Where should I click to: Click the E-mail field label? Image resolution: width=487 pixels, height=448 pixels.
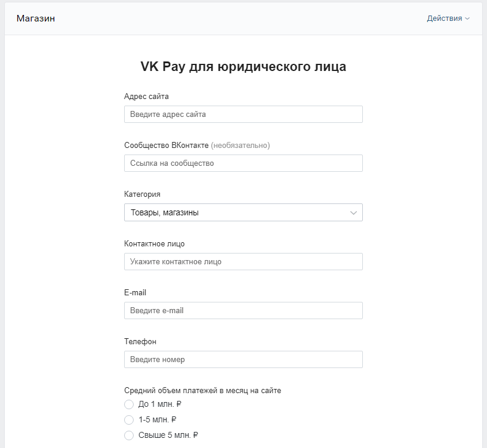click(135, 292)
